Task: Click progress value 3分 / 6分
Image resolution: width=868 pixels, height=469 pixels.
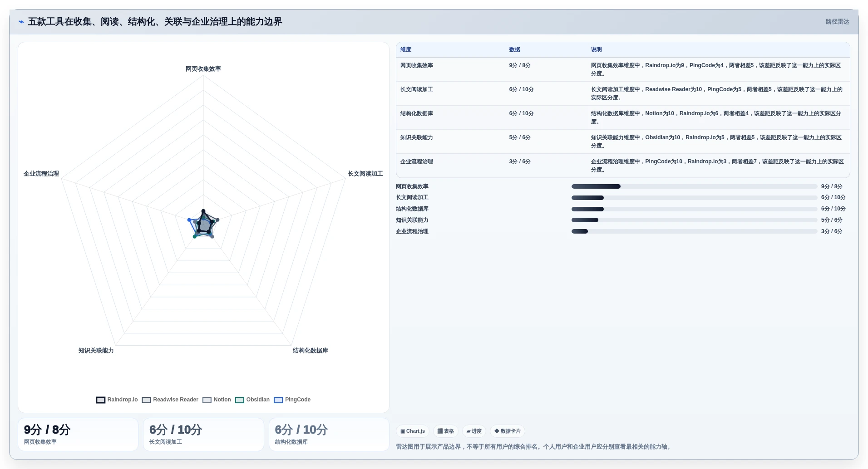Action: (x=832, y=231)
